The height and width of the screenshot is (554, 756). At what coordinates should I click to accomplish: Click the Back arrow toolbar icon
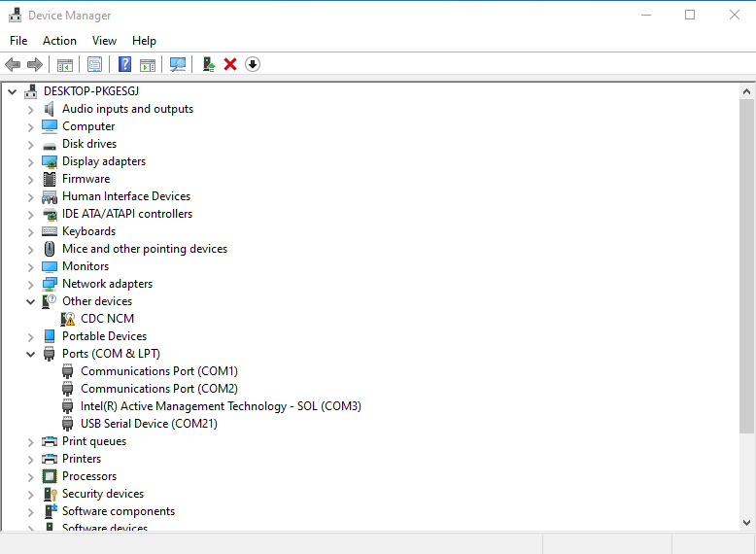13,64
